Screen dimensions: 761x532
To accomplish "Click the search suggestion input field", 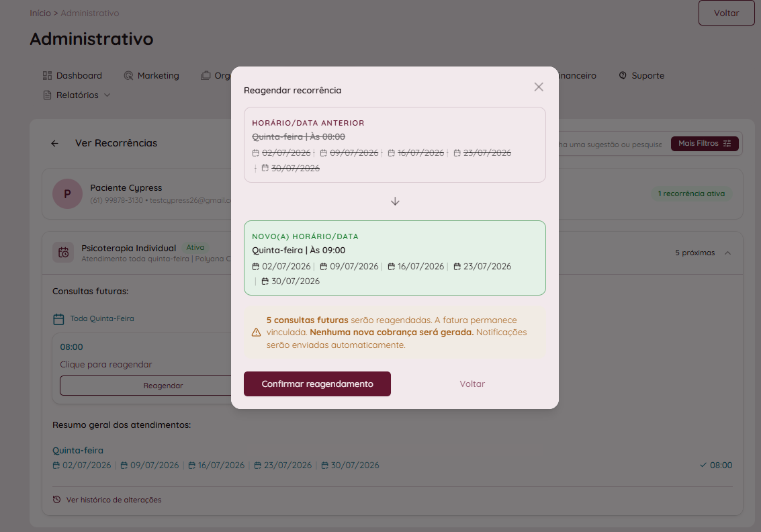I will point(610,144).
